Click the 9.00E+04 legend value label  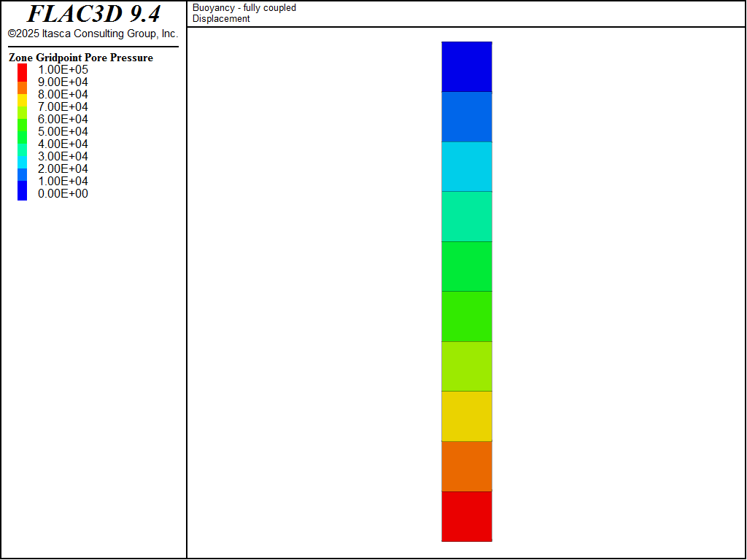[x=63, y=82]
